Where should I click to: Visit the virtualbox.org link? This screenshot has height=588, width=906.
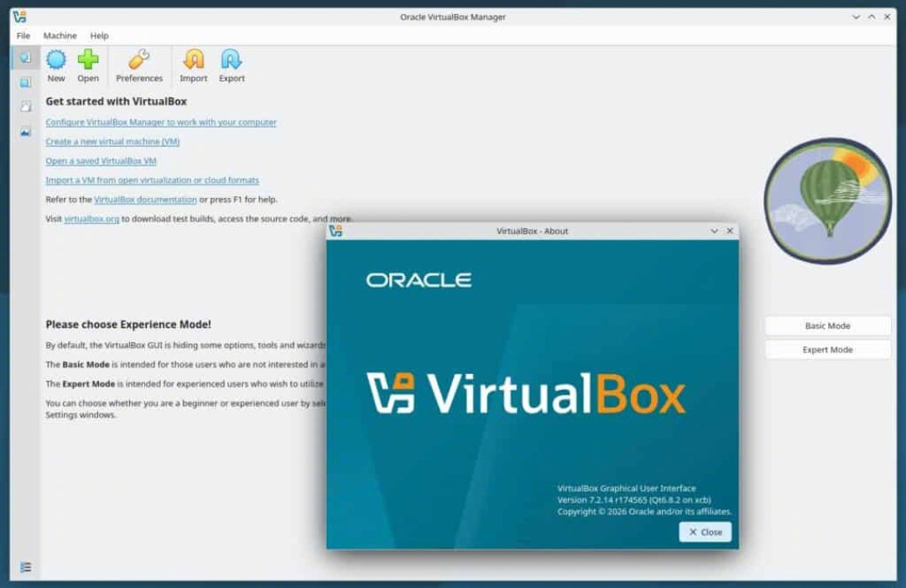(x=91, y=219)
